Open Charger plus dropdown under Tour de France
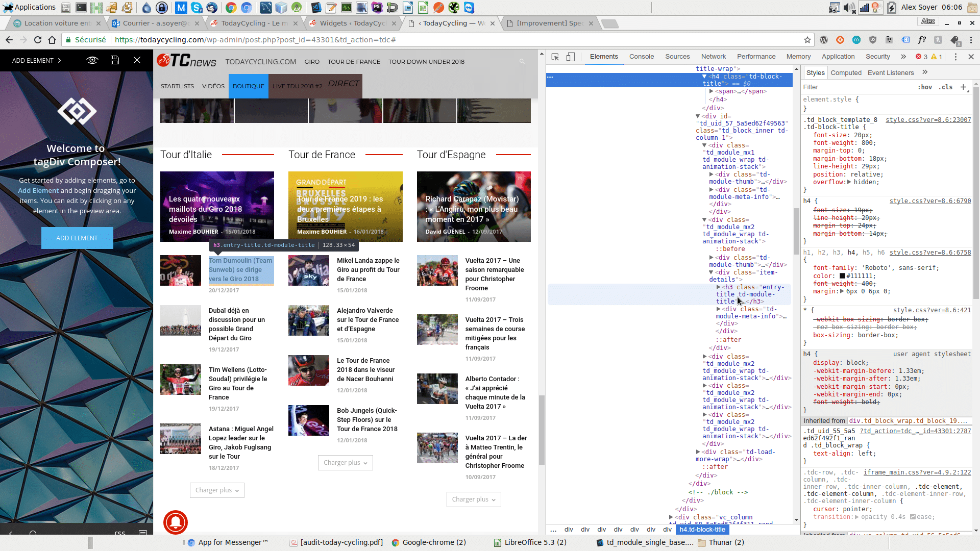Image resolution: width=980 pixels, height=551 pixels. click(x=346, y=463)
